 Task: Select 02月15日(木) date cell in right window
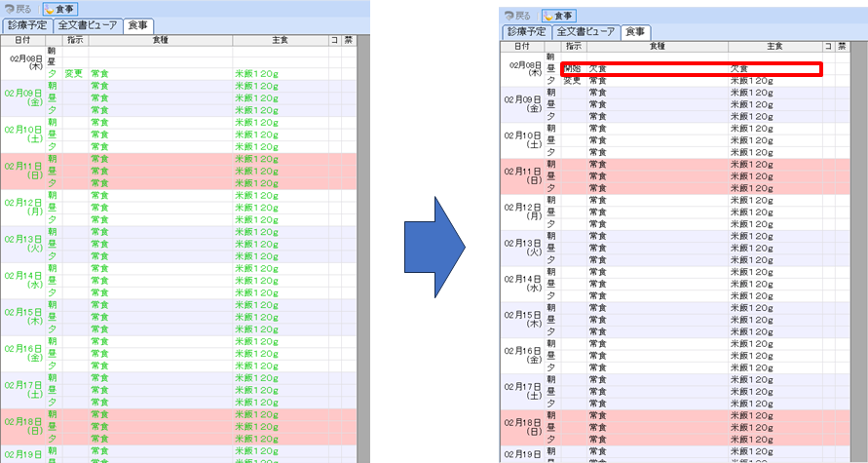(522, 320)
